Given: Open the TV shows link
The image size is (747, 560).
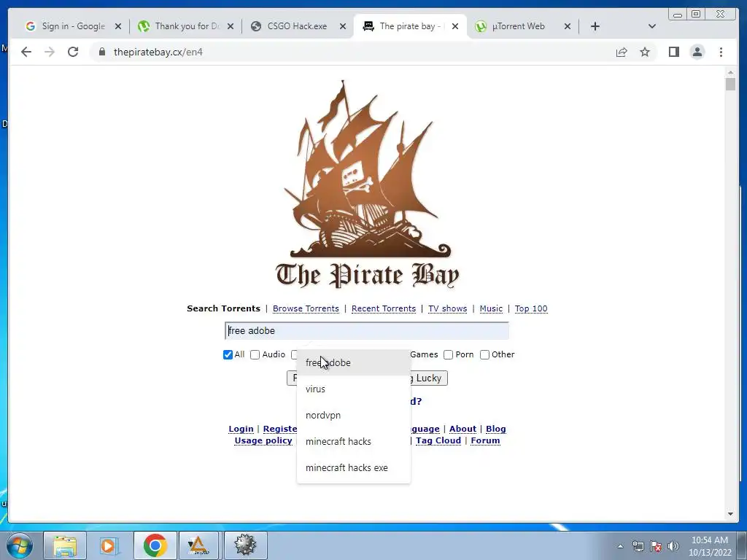Looking at the screenshot, I should 447,308.
